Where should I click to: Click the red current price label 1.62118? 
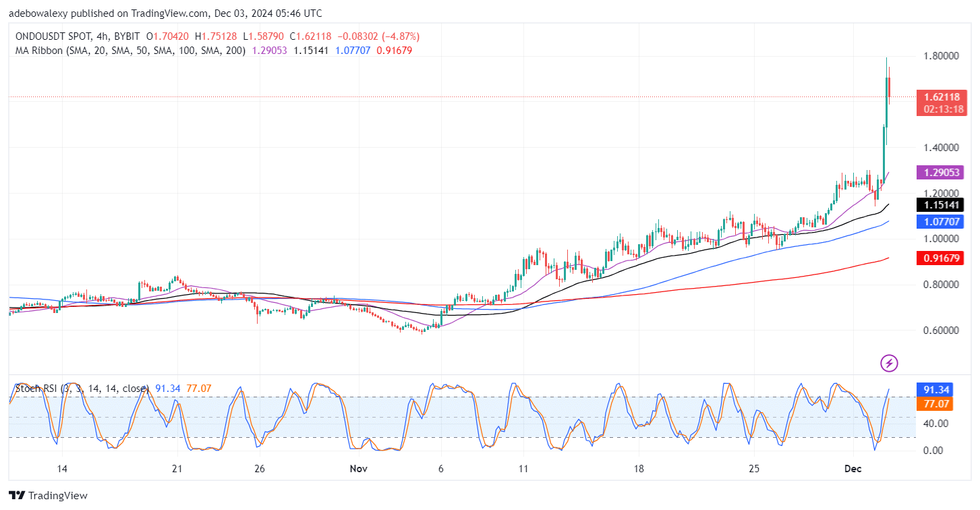(943, 96)
